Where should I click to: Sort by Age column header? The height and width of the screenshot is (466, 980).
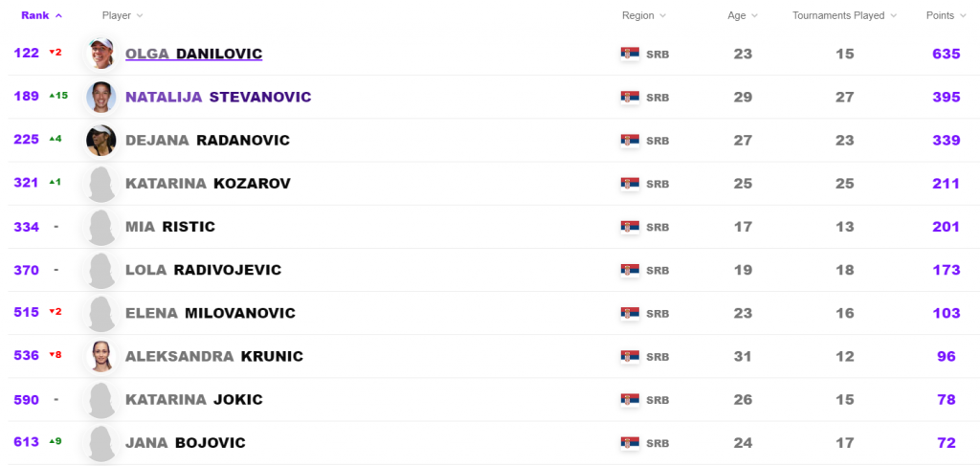coord(742,15)
